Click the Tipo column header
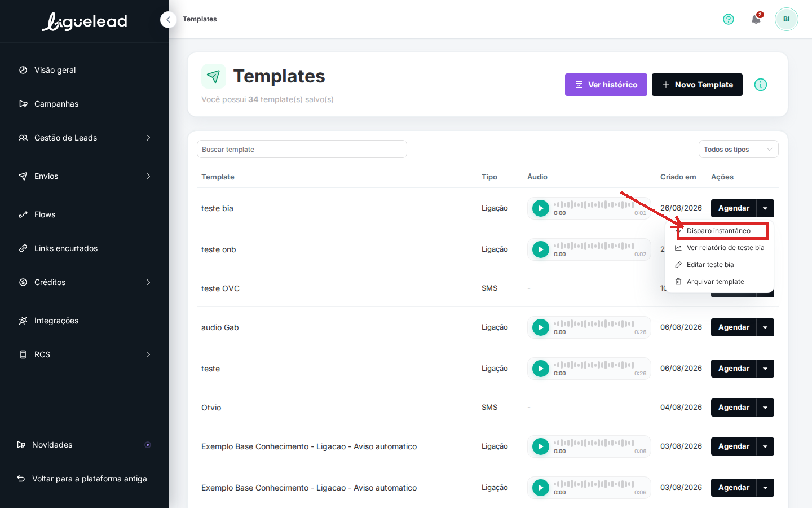Image resolution: width=812 pixels, height=508 pixels. (x=489, y=177)
